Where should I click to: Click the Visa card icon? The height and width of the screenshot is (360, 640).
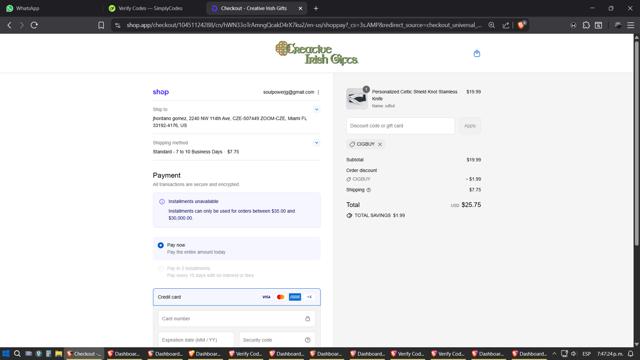266,297
